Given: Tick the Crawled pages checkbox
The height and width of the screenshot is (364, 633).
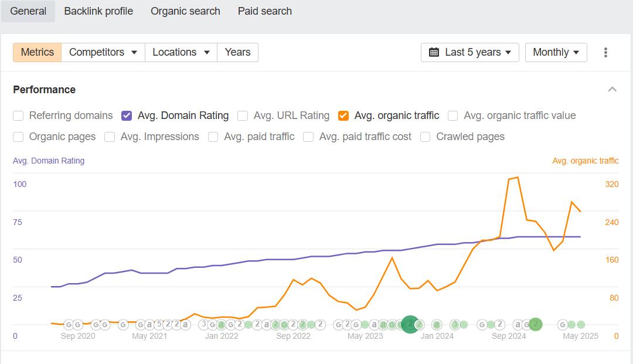Looking at the screenshot, I should (x=426, y=137).
